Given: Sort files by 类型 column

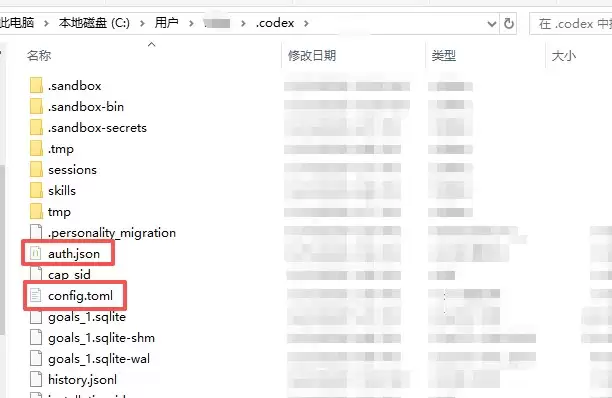Looking at the screenshot, I should coord(444,55).
